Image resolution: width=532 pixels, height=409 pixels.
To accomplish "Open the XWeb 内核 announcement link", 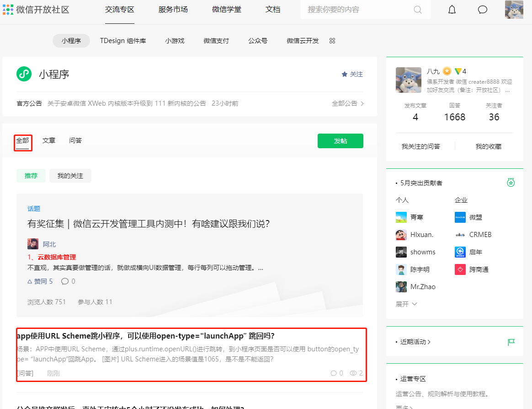I will click(127, 103).
